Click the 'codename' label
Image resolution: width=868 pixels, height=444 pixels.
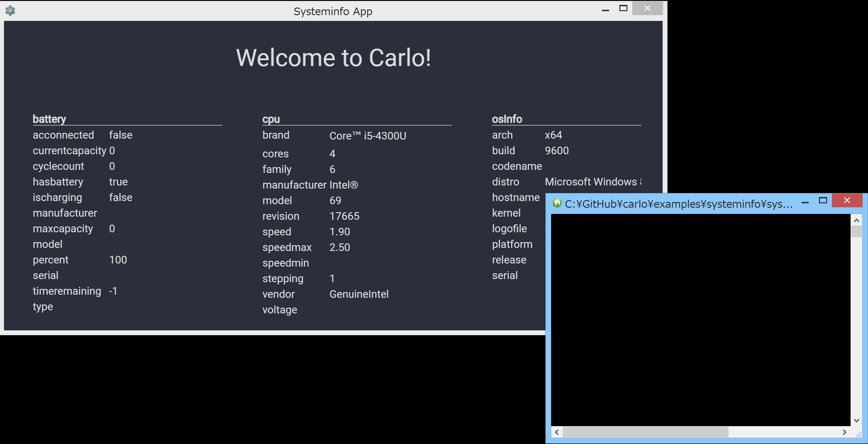[x=517, y=166]
